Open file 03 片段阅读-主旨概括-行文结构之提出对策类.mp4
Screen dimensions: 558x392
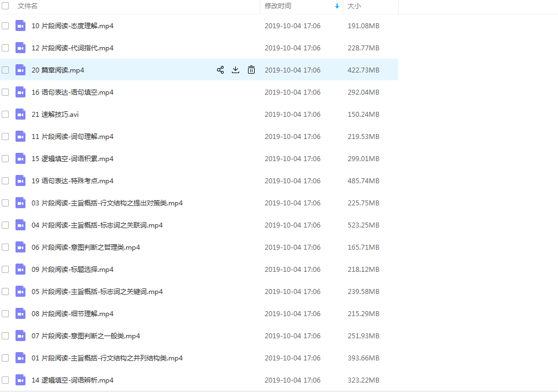[107, 203]
